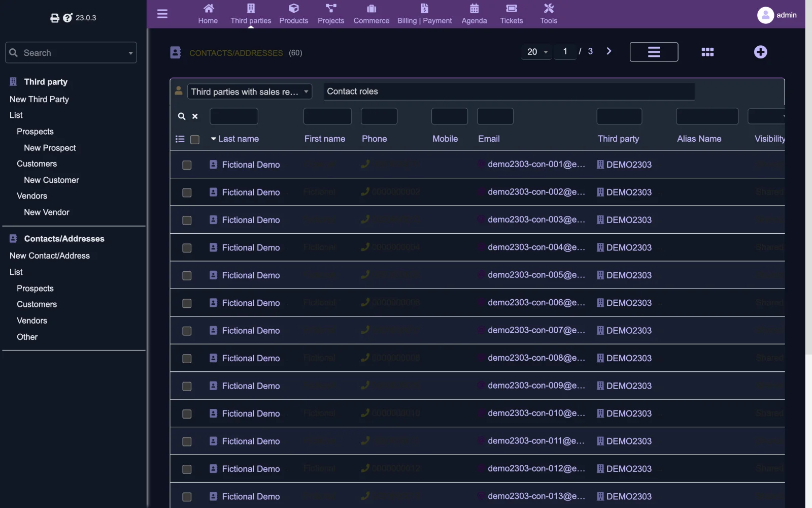Click New Contact/Address link
The image size is (812, 508).
[50, 256]
